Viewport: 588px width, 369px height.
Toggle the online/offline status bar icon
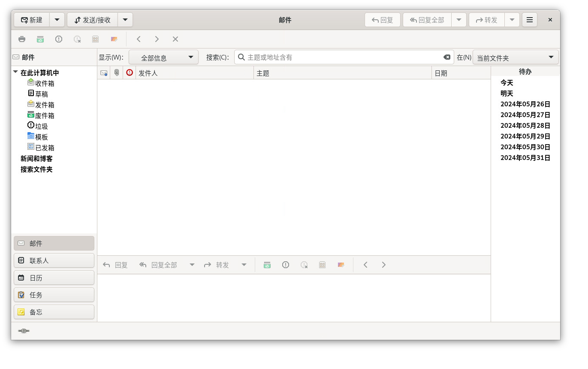click(x=24, y=331)
